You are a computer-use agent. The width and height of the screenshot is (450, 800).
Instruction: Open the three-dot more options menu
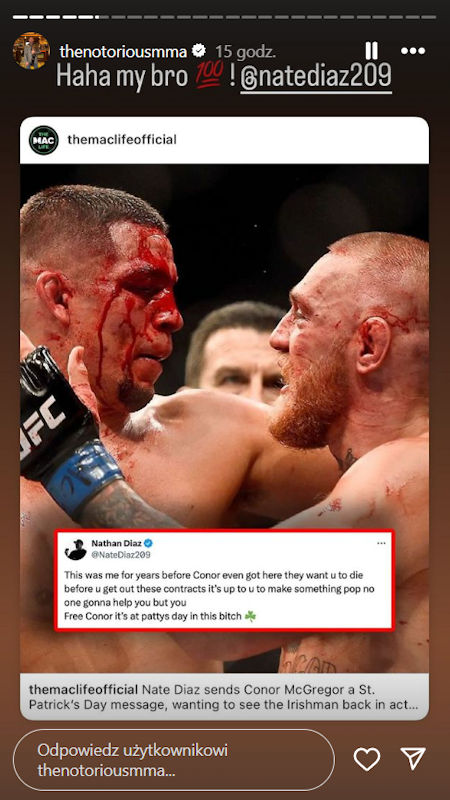413,51
